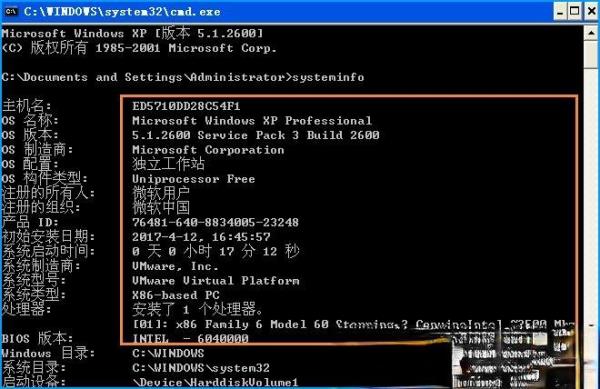Click the label 系统启动时间:
Image resolution: width=600 pixels, height=389 pixels.
(x=48, y=251)
